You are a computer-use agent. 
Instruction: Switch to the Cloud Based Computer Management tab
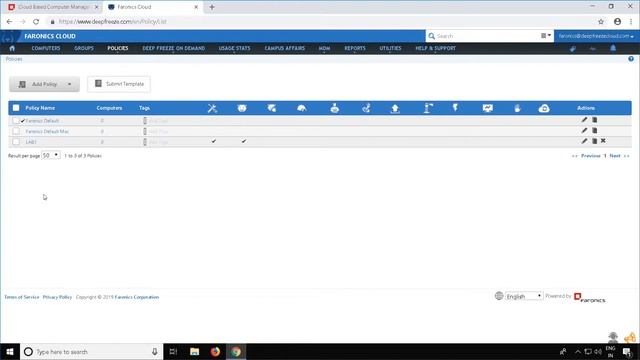pyautogui.click(x=53, y=7)
